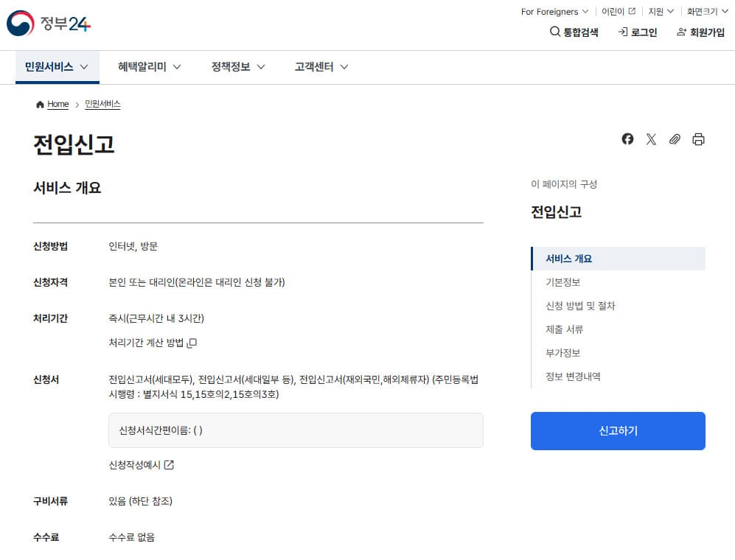Copy the page link using the clip icon
The image size is (735, 560).
[x=675, y=139]
